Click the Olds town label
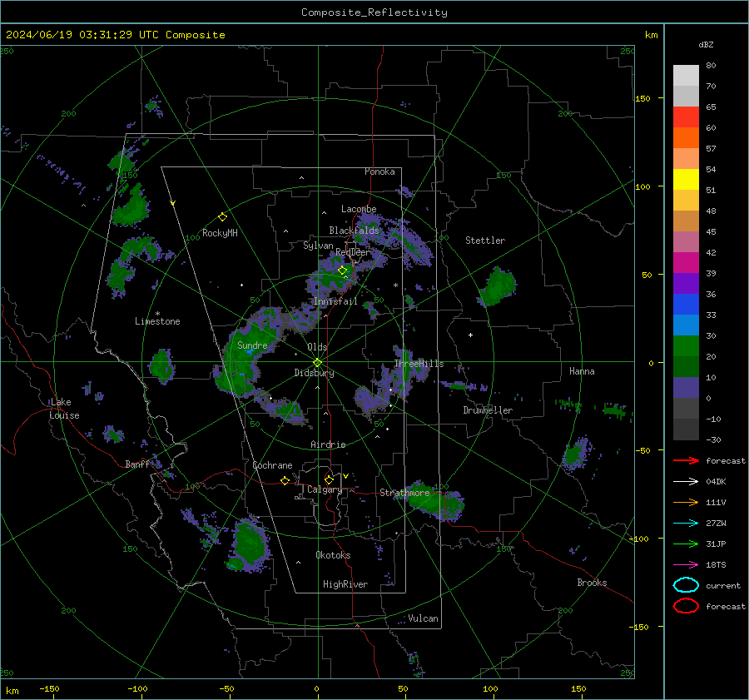 (317, 347)
